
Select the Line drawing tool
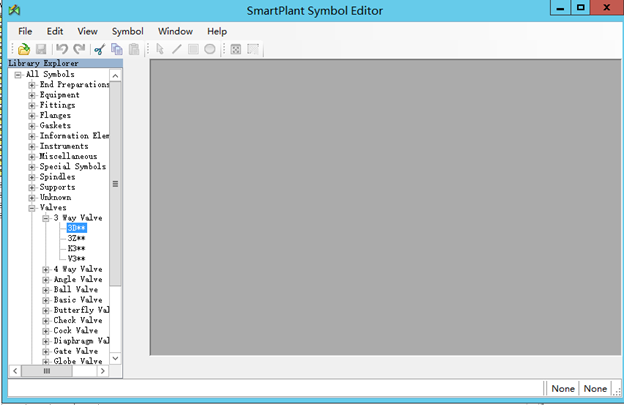(177, 49)
